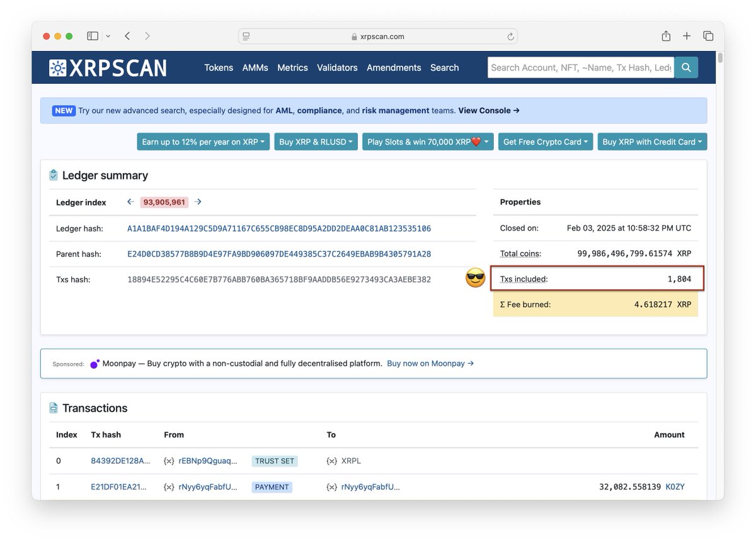This screenshot has width=756, height=542.
Task: Click the Total coins label
Action: (x=520, y=253)
